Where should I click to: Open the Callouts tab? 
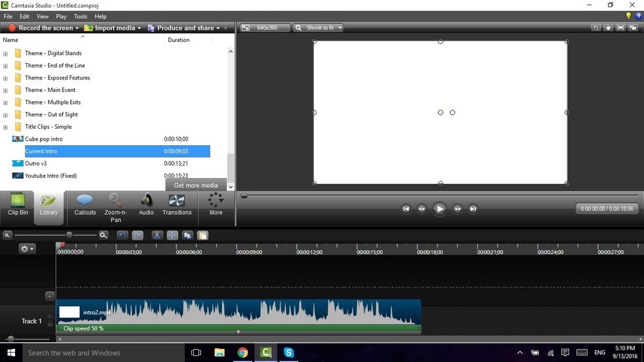pos(85,204)
